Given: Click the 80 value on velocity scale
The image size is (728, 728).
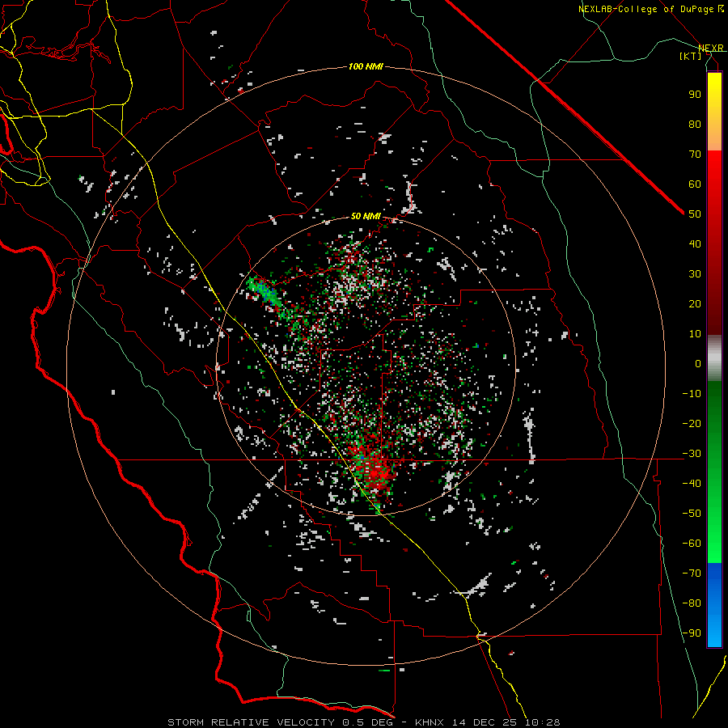Looking at the screenshot, I should [695, 124].
